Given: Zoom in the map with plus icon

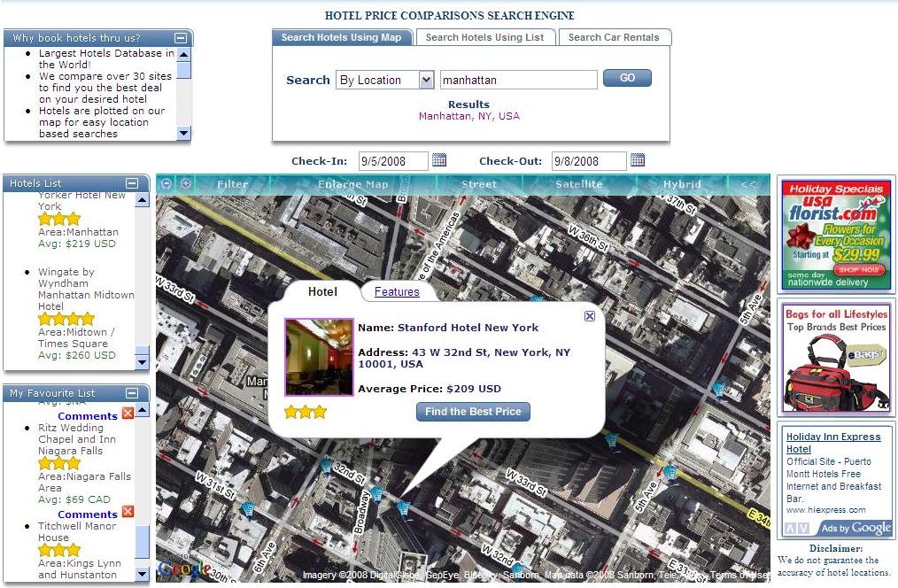Looking at the screenshot, I should 186,184.
